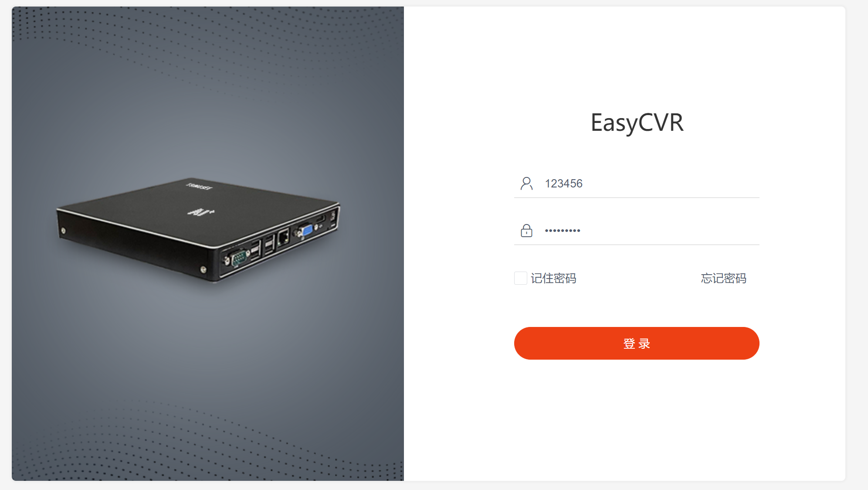Click the padlock icon beside password

526,231
